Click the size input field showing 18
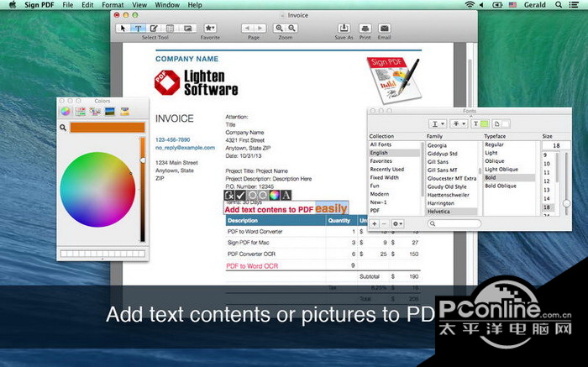 coord(556,145)
